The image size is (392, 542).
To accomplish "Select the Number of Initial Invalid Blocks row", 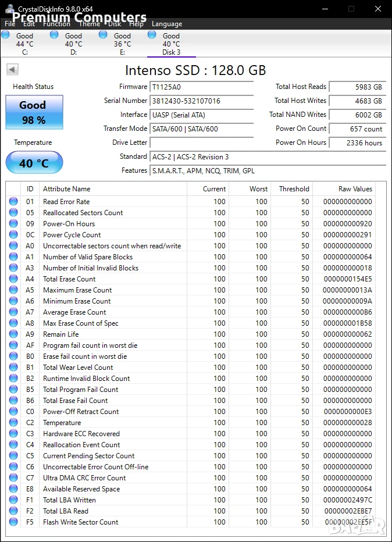I will coord(191,268).
